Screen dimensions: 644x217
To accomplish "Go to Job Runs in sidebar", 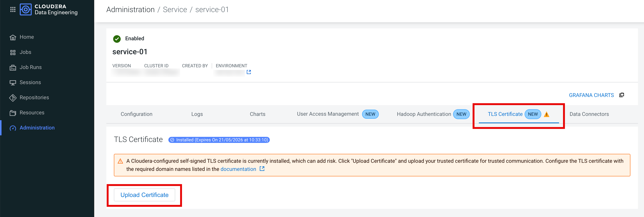I will point(30,67).
